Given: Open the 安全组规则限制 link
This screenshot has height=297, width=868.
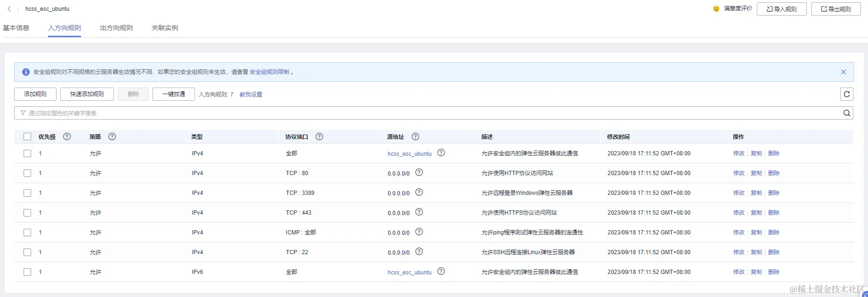Looking at the screenshot, I should click(269, 72).
